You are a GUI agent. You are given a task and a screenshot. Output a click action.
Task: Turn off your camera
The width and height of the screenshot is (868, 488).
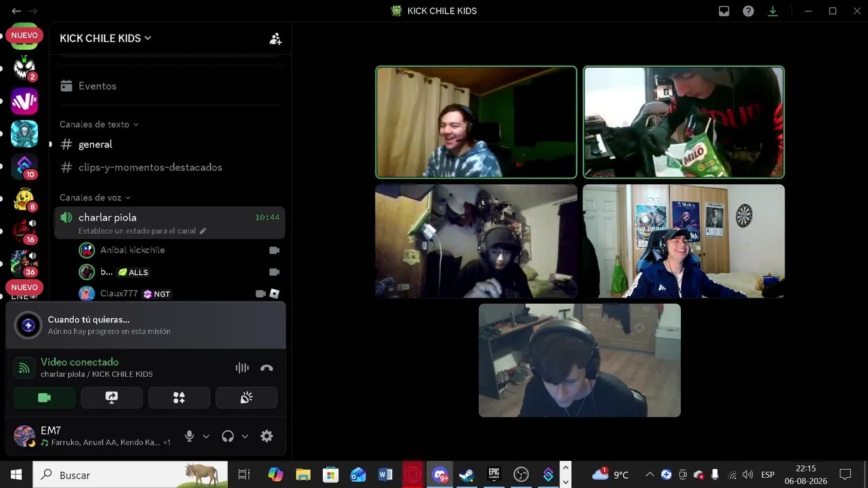[44, 398]
